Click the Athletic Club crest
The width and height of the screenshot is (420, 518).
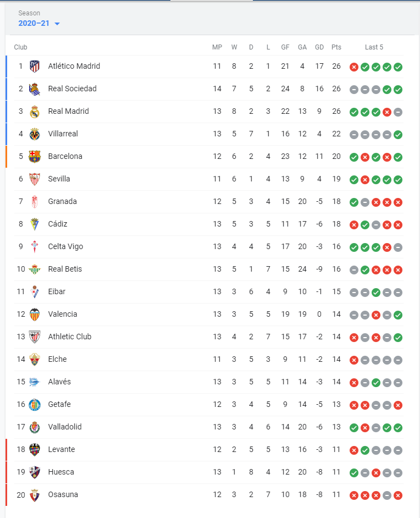(x=35, y=337)
